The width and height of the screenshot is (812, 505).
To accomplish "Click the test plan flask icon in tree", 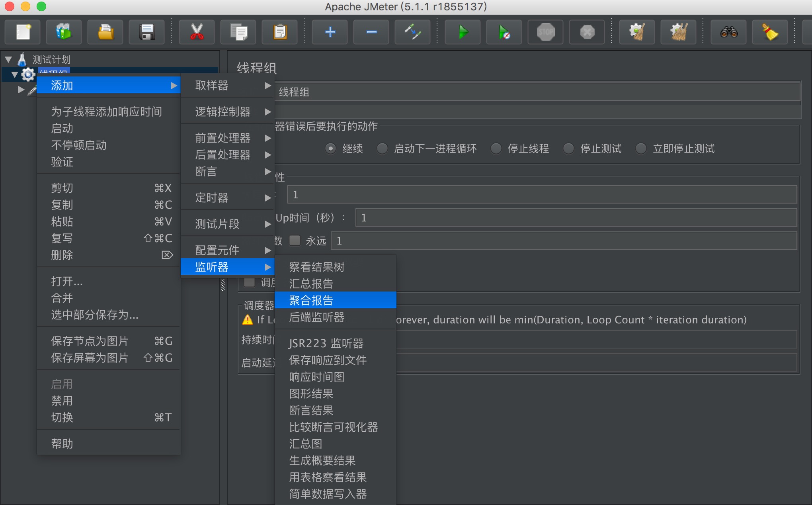I will [x=22, y=59].
